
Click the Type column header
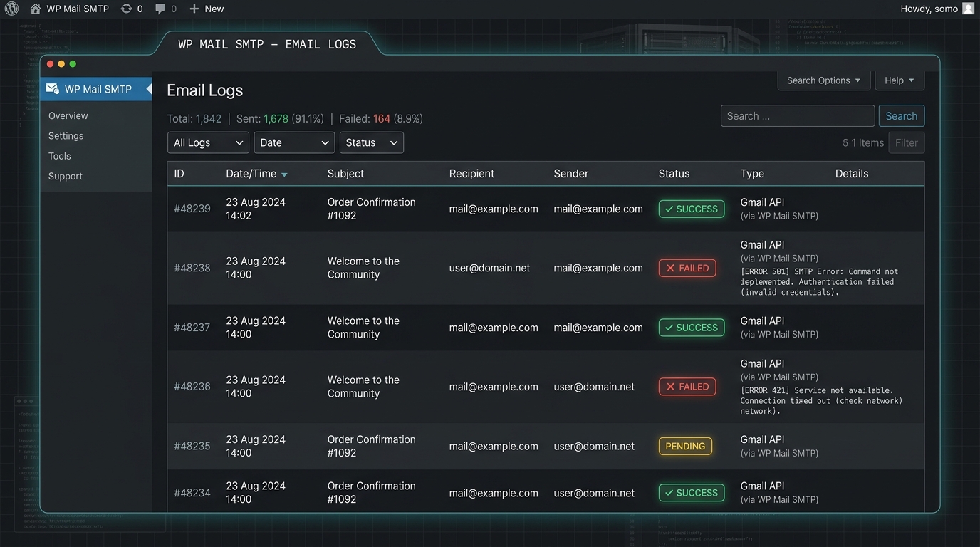[x=752, y=174]
